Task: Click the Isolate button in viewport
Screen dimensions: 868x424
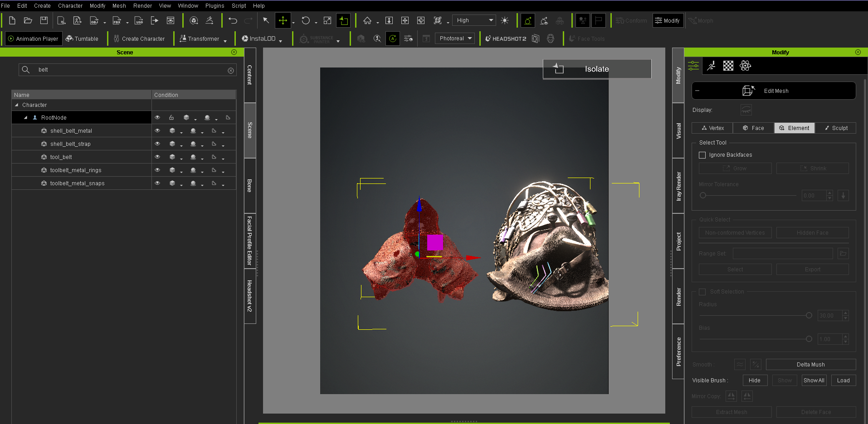Action: click(x=597, y=69)
